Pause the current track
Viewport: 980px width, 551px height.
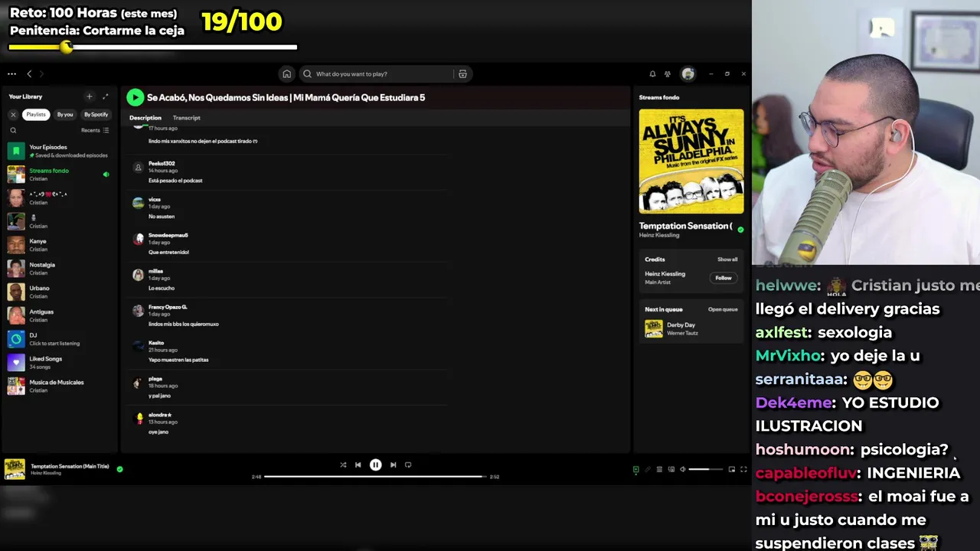[375, 465]
